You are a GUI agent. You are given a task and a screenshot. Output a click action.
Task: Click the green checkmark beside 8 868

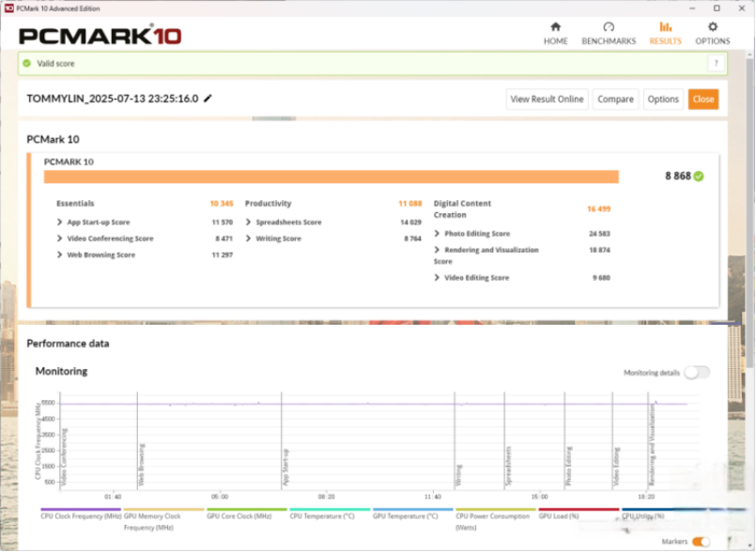(x=698, y=177)
